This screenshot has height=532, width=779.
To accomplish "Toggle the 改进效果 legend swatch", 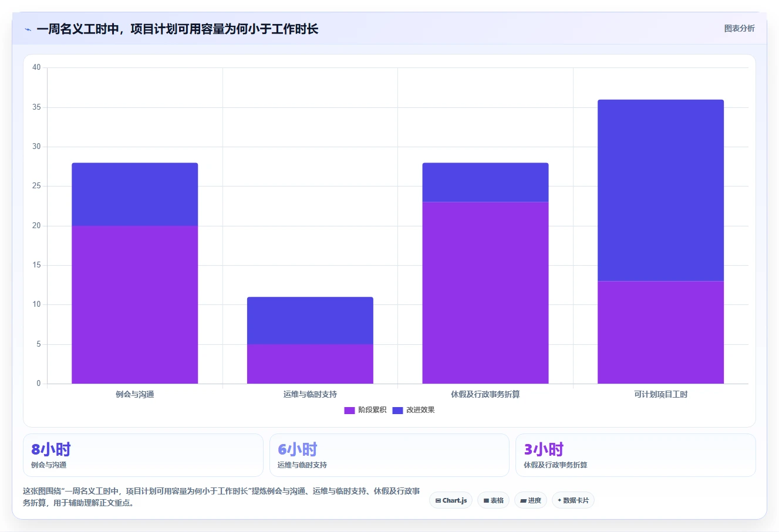I will click(397, 410).
